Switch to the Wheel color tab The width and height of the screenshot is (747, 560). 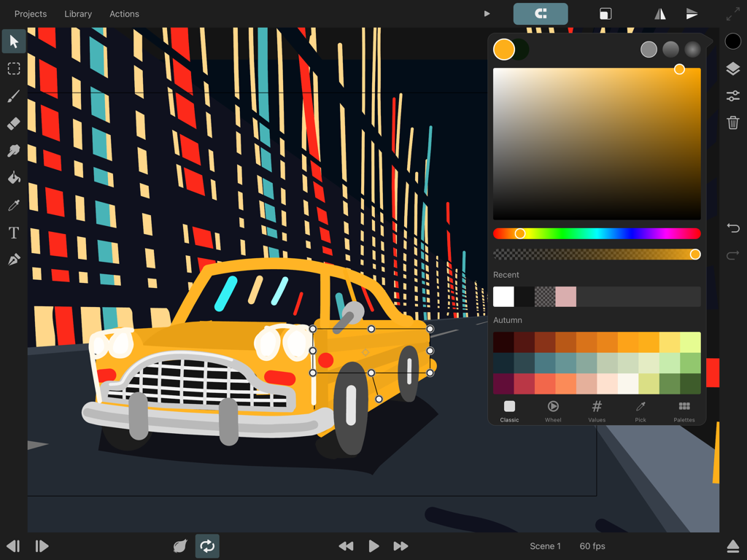(x=553, y=411)
